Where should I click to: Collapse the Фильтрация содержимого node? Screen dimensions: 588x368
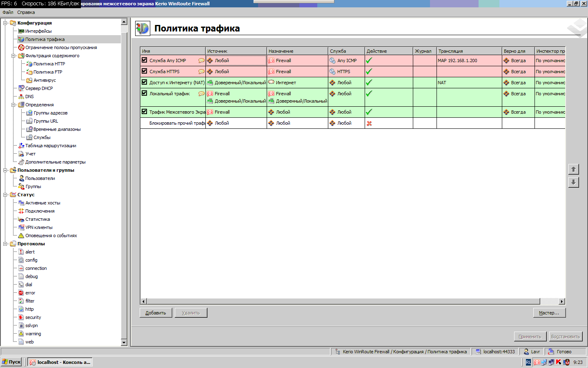coord(14,56)
